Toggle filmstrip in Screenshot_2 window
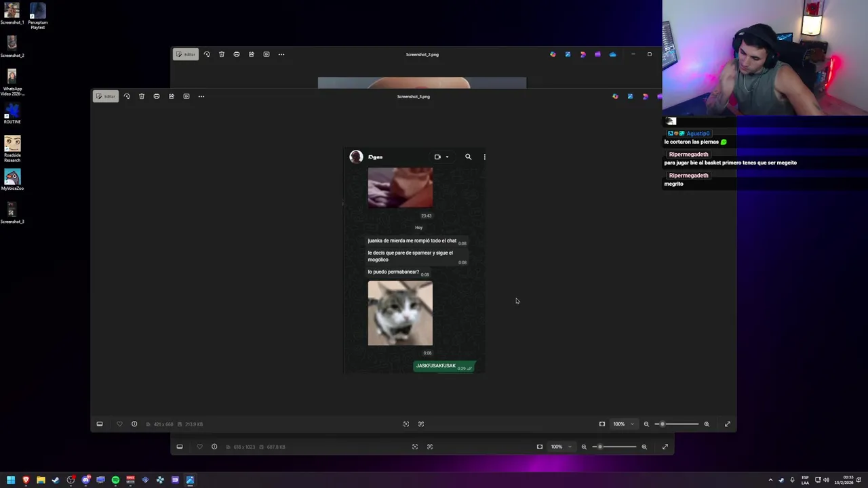Screen dimensions: 868x488 180,447
